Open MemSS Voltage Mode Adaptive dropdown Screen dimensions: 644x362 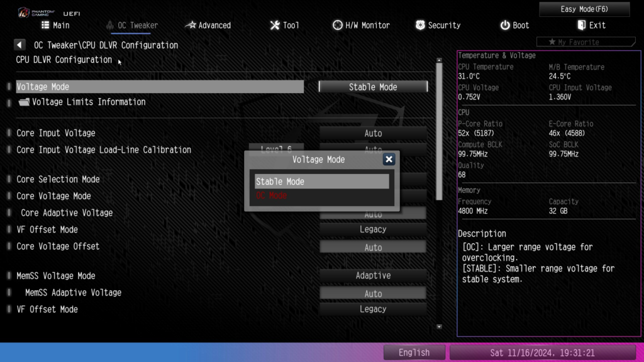(373, 275)
